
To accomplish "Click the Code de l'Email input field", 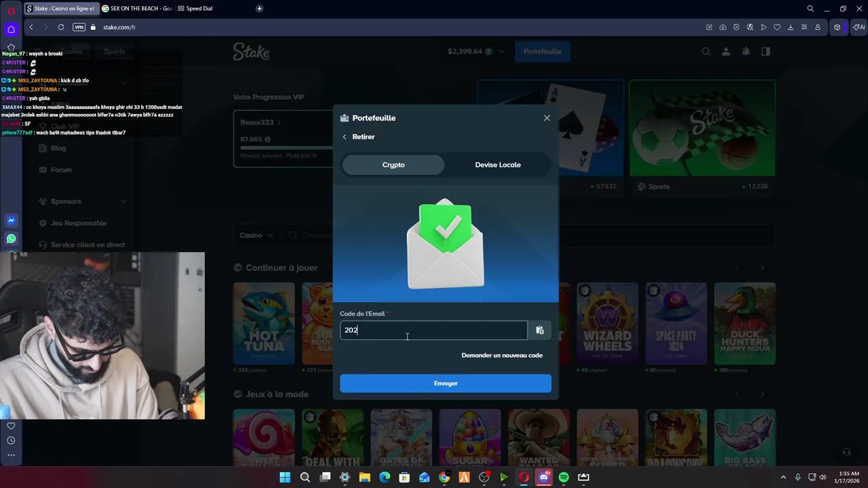I will tap(433, 330).
